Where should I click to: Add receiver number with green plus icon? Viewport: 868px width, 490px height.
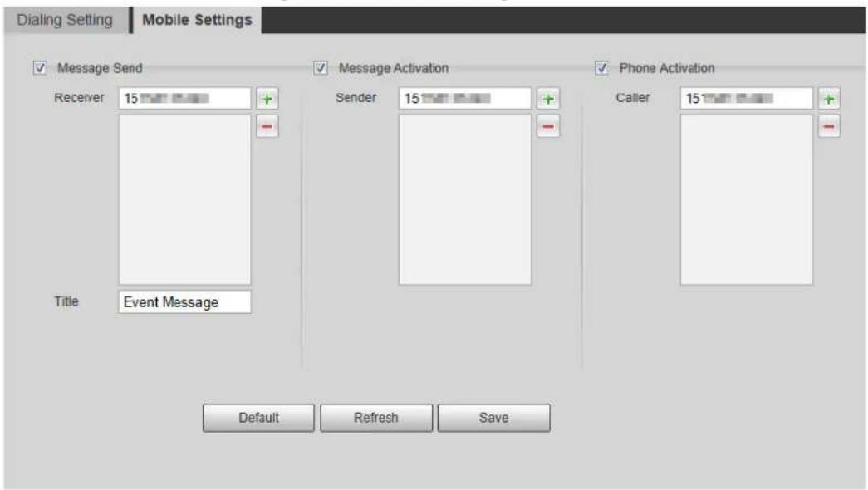tap(267, 99)
